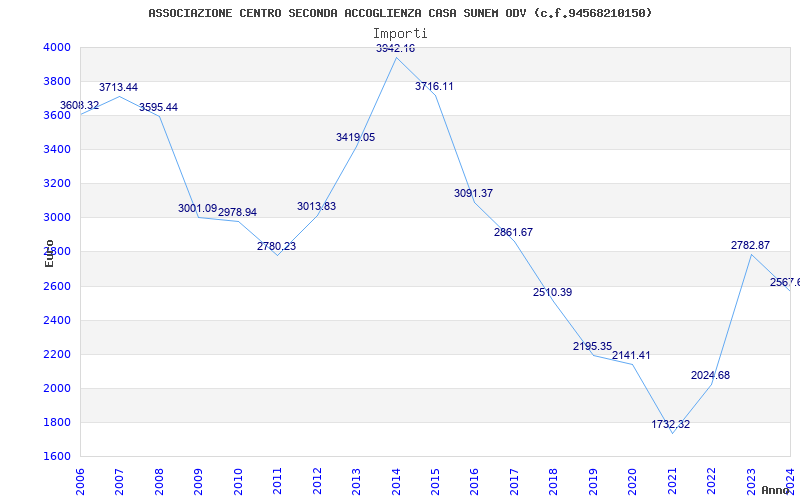Select the 2024.68 data label
The image size is (800, 500).
710,376
